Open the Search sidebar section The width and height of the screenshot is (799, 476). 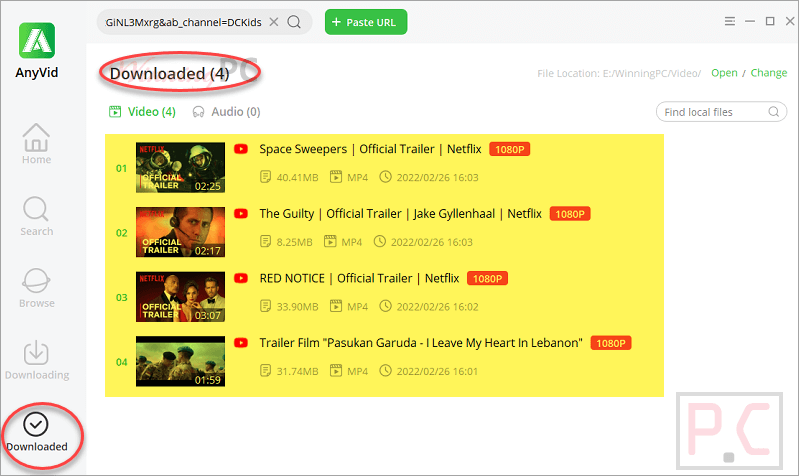click(x=36, y=216)
